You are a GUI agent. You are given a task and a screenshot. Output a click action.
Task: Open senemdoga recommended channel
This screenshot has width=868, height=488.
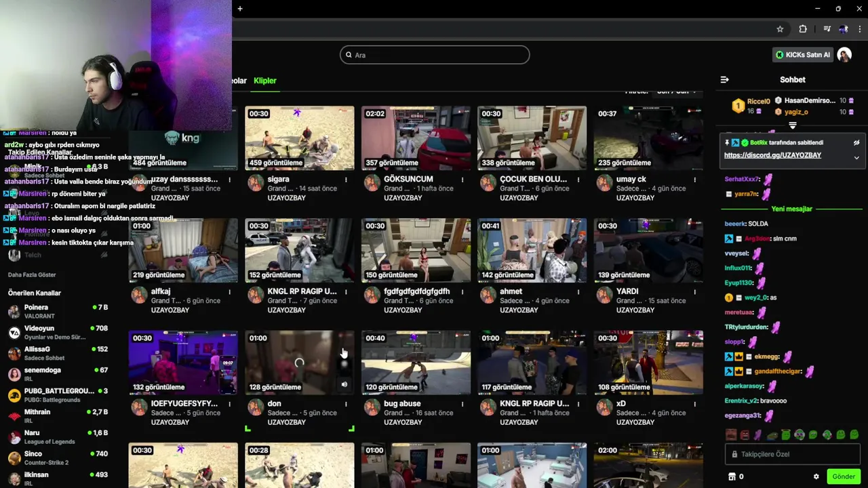click(58, 374)
